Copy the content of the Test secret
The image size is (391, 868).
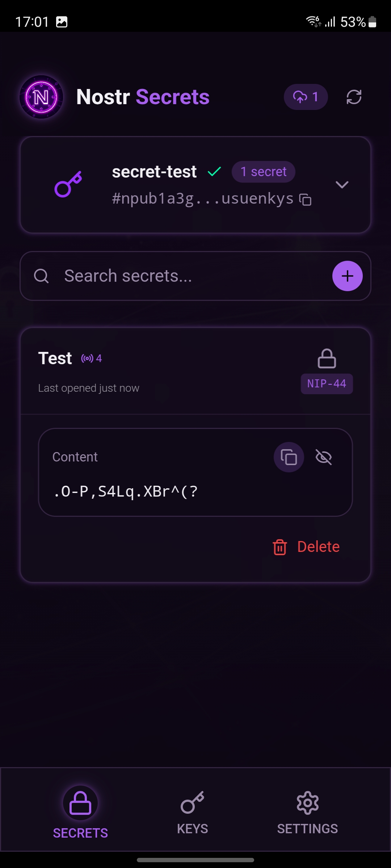[288, 457]
